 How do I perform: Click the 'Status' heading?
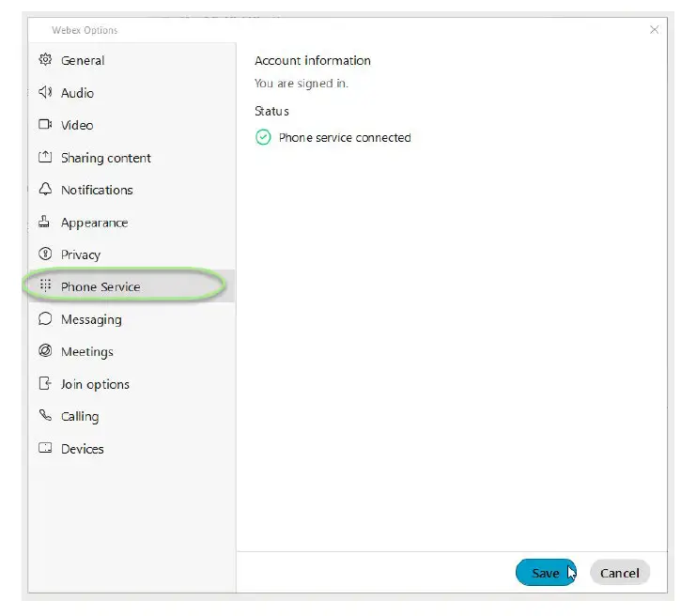click(x=271, y=111)
